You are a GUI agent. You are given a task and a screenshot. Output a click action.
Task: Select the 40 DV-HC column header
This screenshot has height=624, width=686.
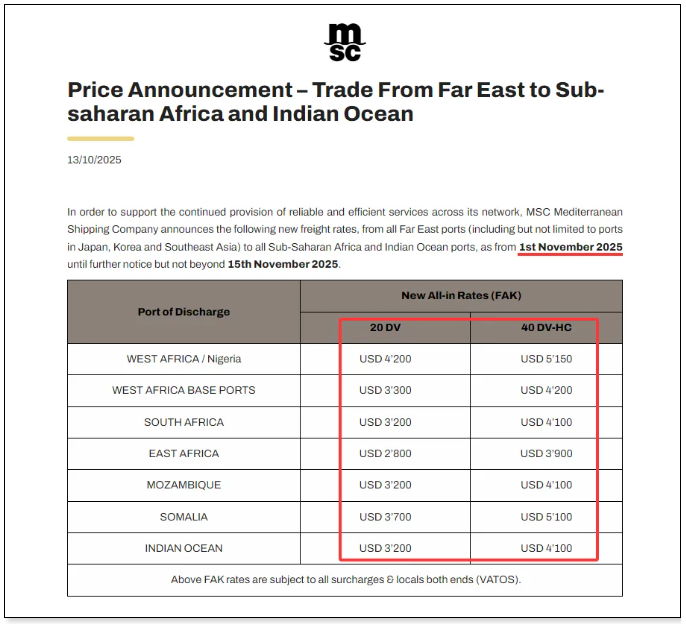546,329
